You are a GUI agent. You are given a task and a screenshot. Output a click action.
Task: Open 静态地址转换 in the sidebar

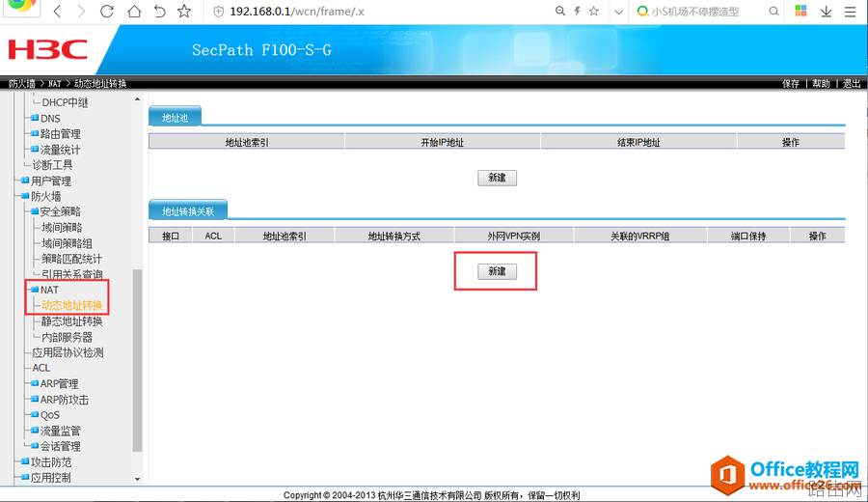(72, 321)
